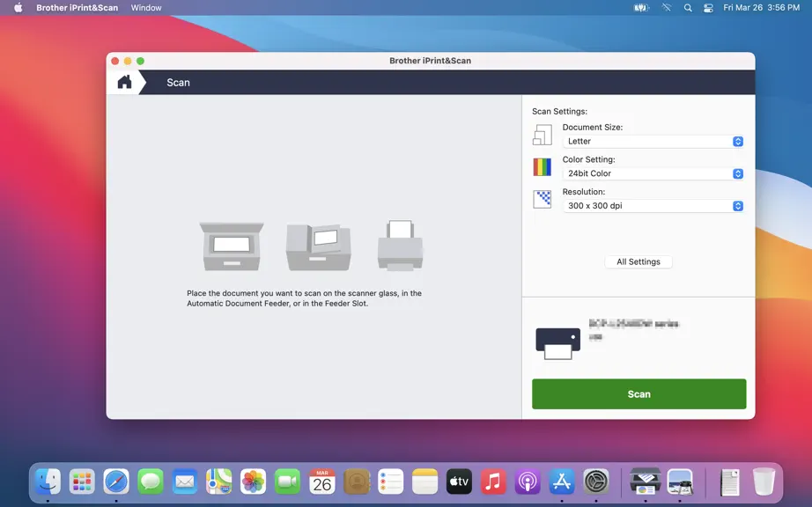Click the Resolution checker icon
The height and width of the screenshot is (507, 812).
(543, 199)
